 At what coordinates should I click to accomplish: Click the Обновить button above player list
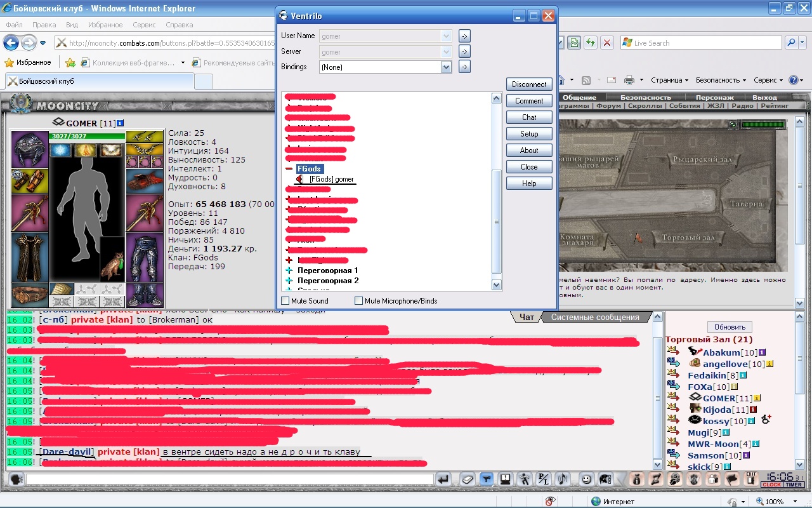730,327
